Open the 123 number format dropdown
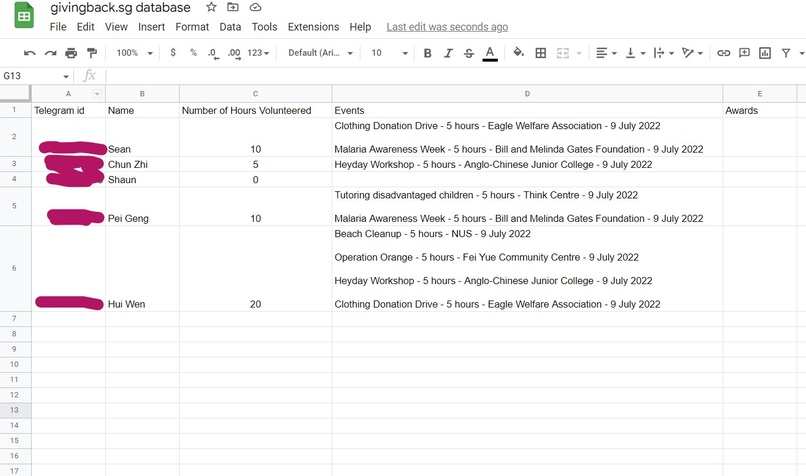Image resolution: width=806 pixels, height=476 pixels. [258, 53]
